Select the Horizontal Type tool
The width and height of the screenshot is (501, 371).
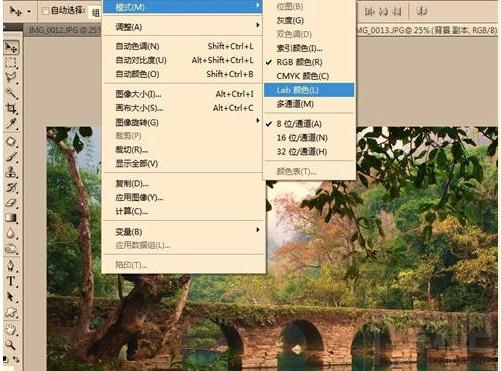(x=11, y=281)
